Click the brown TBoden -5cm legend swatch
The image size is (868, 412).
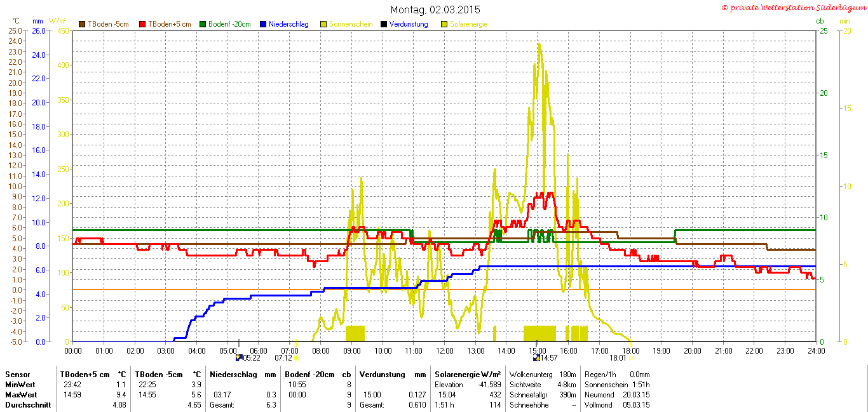82,24
